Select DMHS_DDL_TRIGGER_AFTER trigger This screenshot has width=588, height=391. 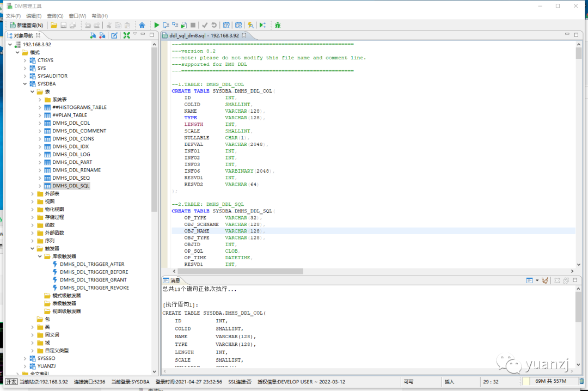point(92,264)
